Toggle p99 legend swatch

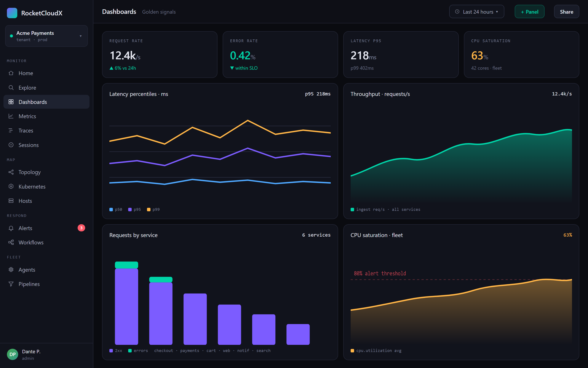tap(149, 210)
